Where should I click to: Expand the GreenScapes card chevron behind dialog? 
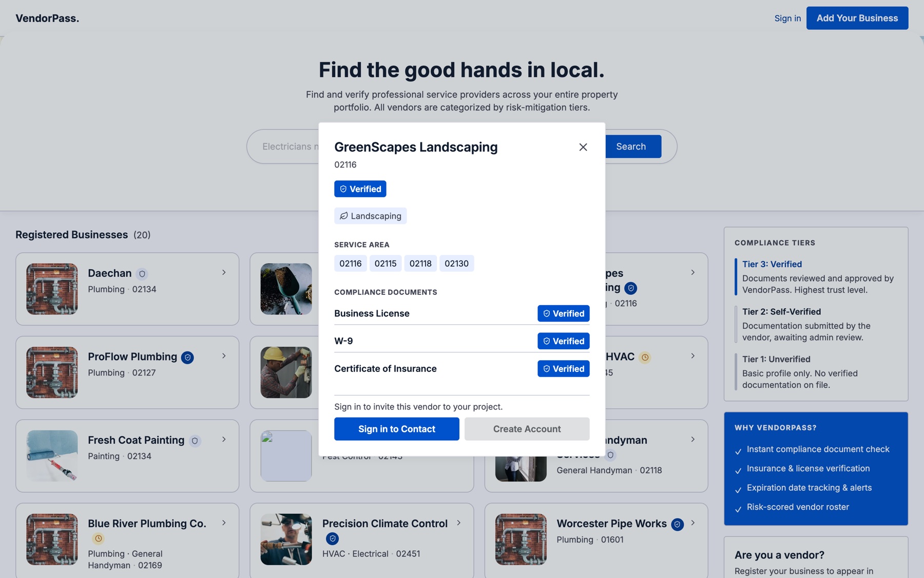[x=693, y=272]
